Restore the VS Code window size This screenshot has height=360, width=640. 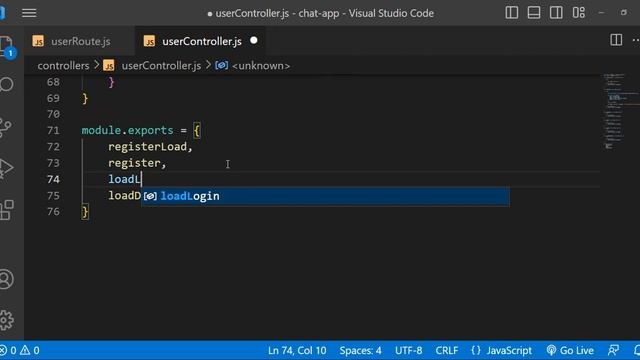(624, 13)
